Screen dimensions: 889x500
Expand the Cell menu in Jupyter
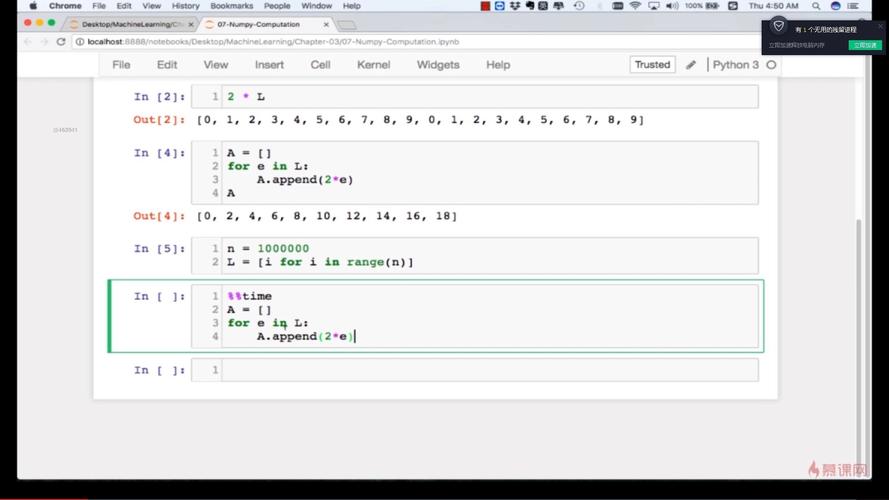tap(320, 65)
